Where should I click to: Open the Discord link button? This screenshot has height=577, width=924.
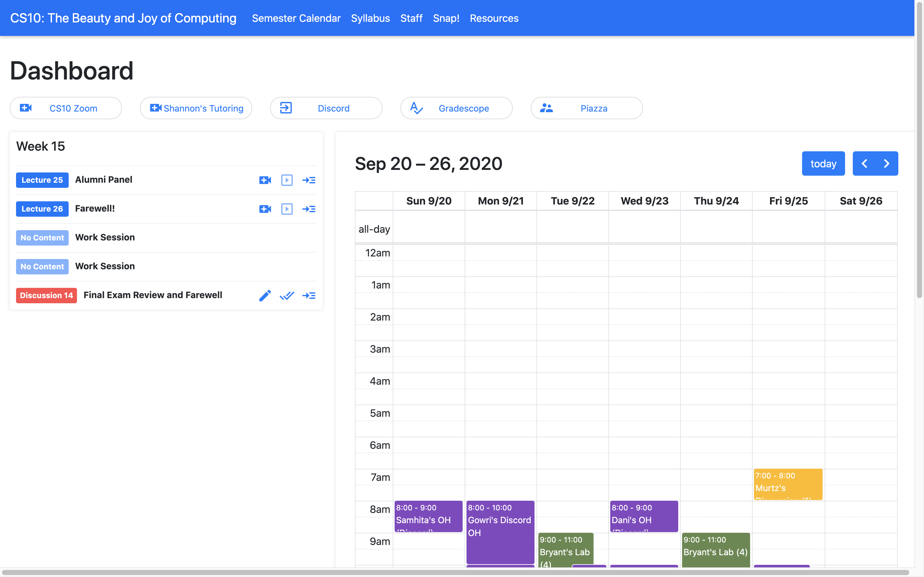coord(326,108)
